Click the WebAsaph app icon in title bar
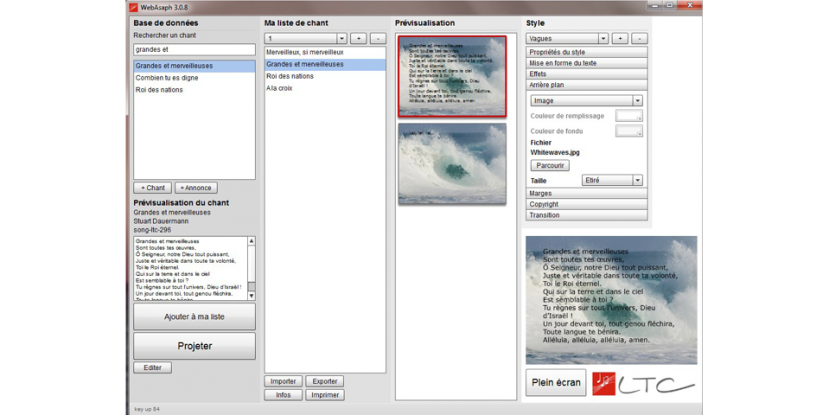 133,7
